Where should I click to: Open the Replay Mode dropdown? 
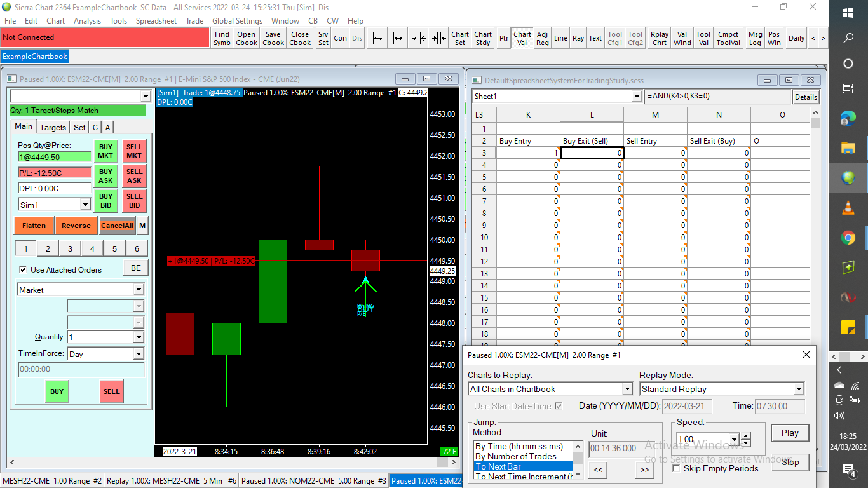tap(799, 389)
